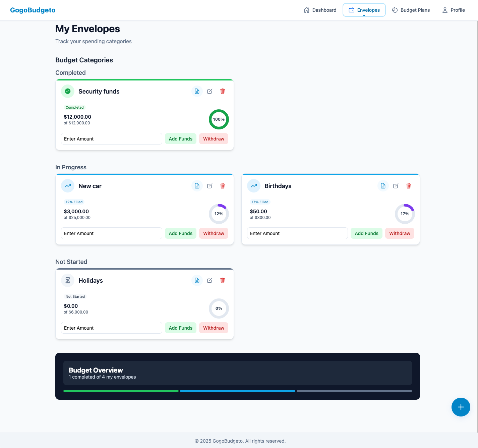Edit the Birthdays envelope
The height and width of the screenshot is (448, 478).
[396, 186]
